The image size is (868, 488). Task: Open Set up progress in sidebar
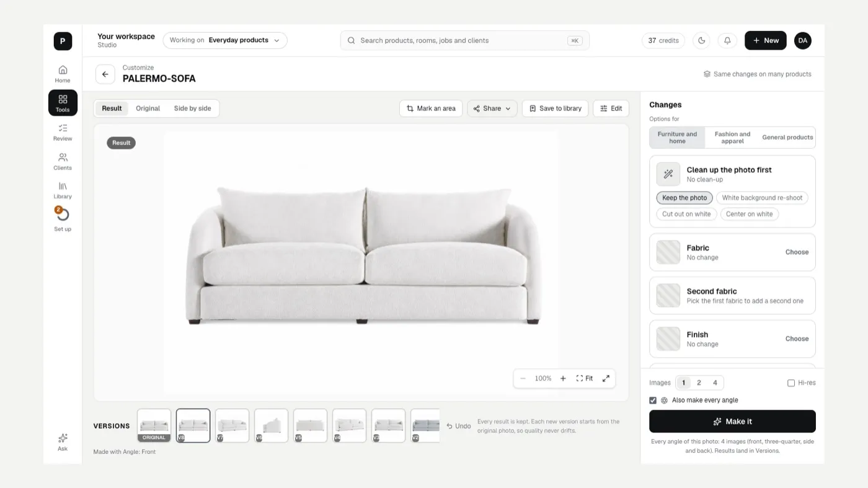pos(63,220)
